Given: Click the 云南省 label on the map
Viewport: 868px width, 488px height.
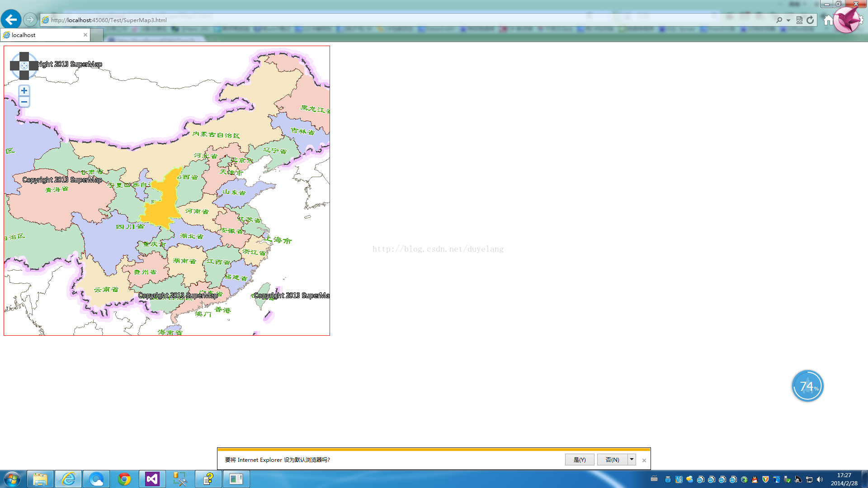Looking at the screenshot, I should [x=106, y=289].
